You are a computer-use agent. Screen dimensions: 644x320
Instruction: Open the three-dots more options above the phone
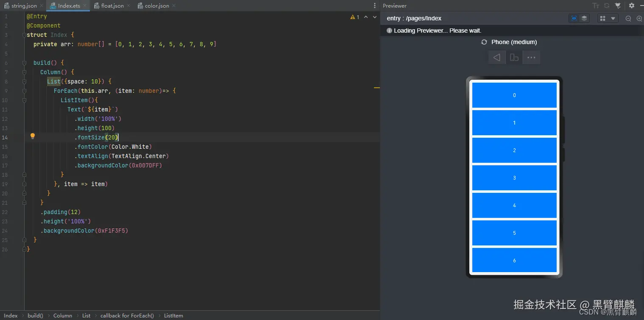531,57
